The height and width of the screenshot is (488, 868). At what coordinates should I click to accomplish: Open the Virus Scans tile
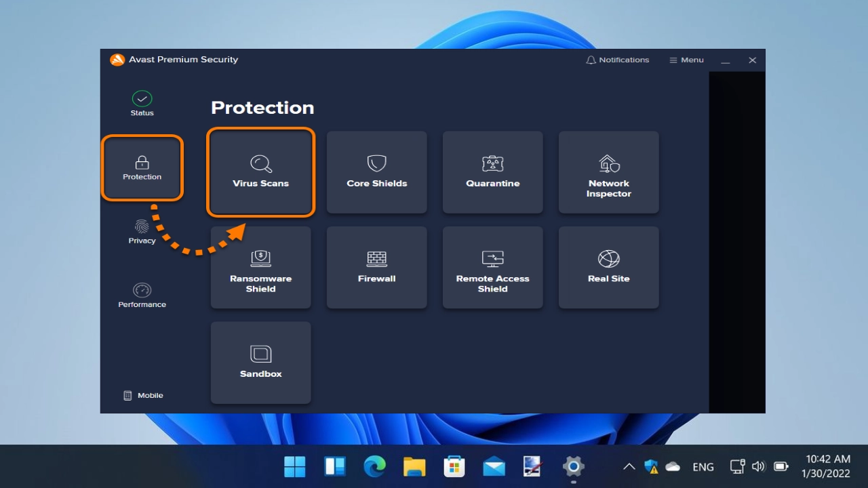click(x=261, y=172)
